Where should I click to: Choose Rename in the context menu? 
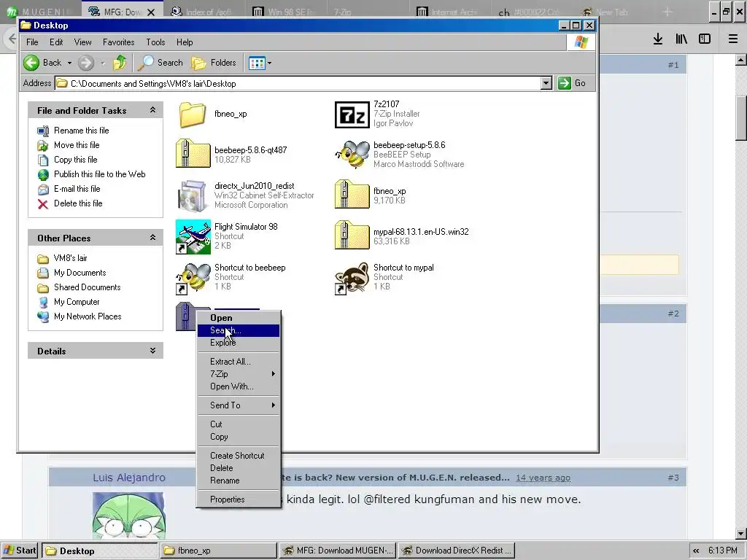pyautogui.click(x=239, y=481)
